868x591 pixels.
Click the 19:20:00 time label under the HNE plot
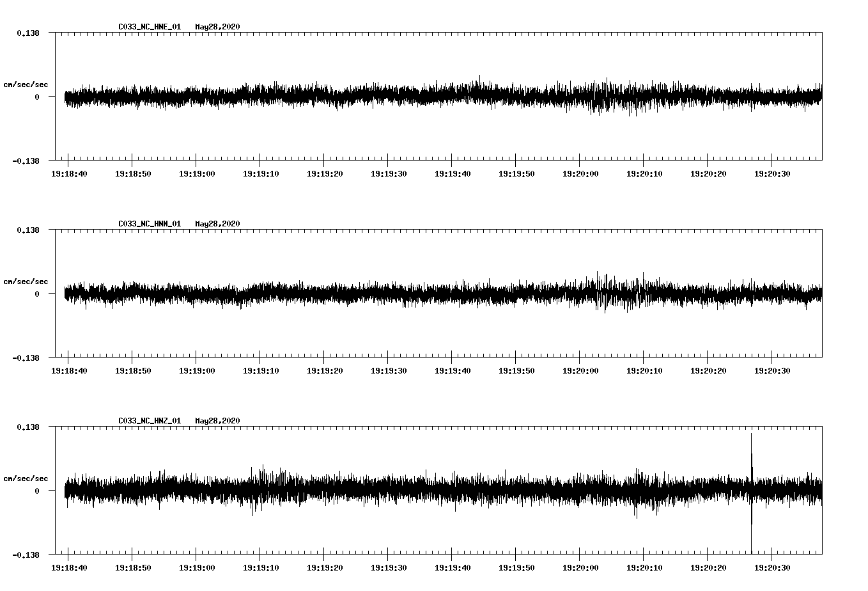(580, 173)
